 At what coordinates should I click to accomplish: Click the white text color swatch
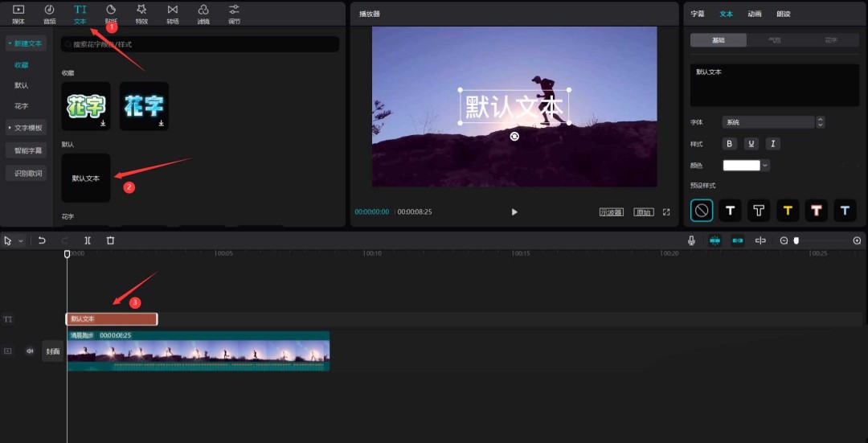tap(741, 166)
